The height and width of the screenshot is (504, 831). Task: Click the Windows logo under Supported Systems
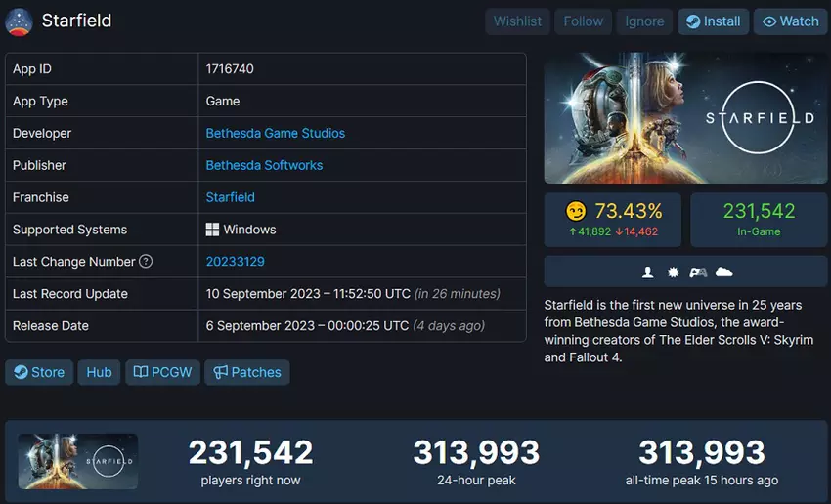tap(212, 230)
